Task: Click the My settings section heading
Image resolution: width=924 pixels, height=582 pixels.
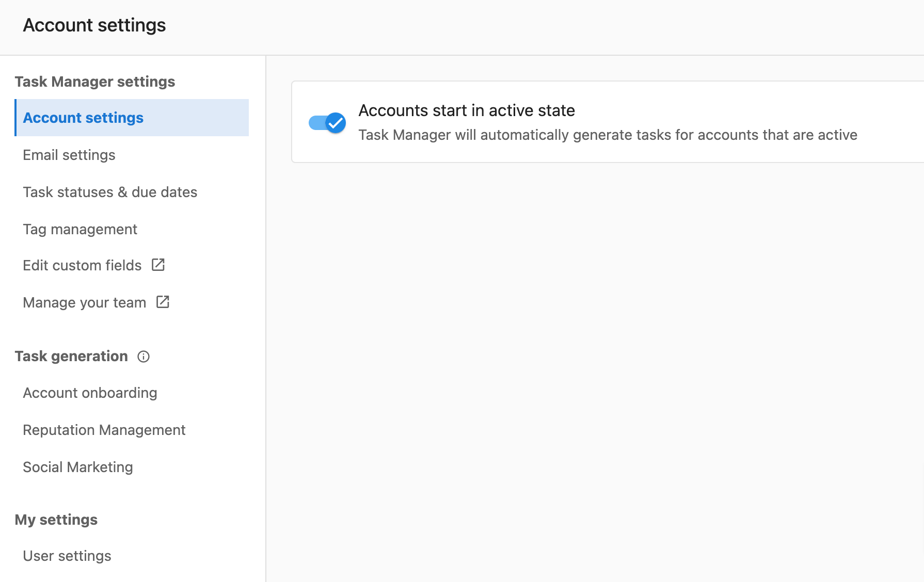Action: pos(56,520)
